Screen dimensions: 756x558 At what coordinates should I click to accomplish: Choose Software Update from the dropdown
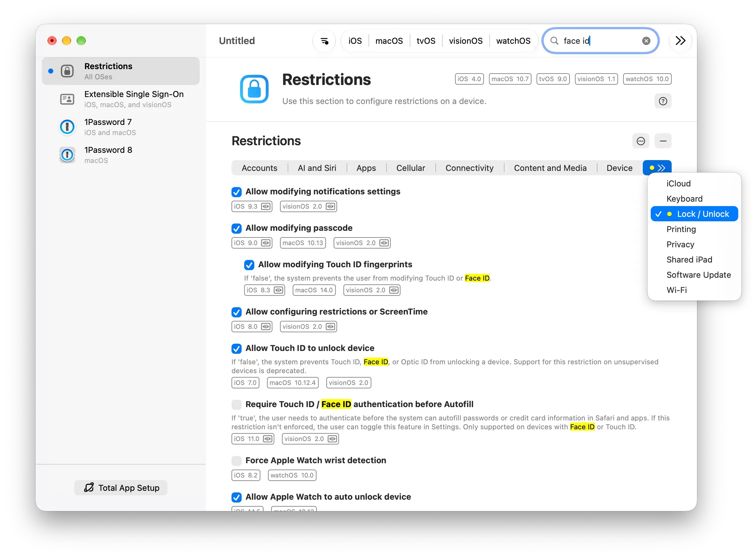(694, 275)
